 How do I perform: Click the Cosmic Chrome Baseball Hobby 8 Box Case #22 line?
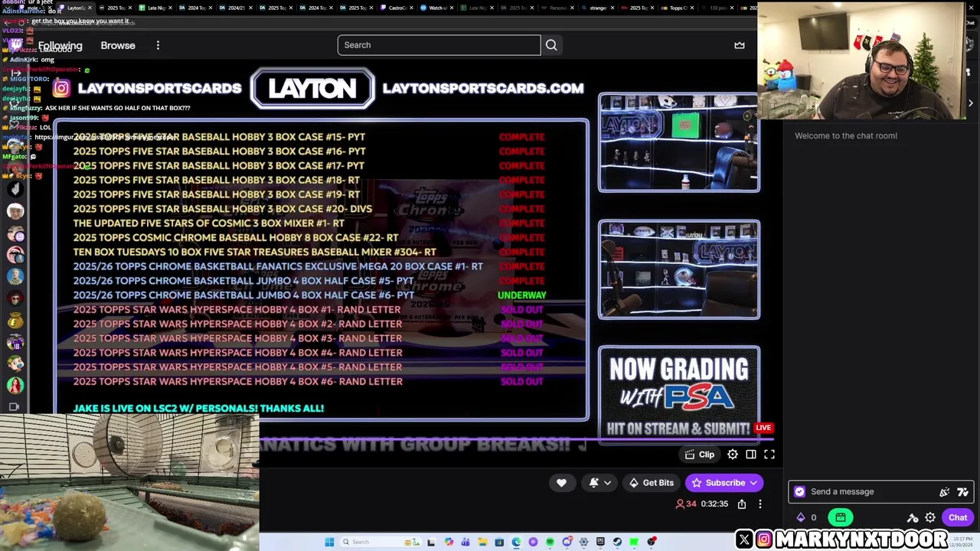click(236, 238)
